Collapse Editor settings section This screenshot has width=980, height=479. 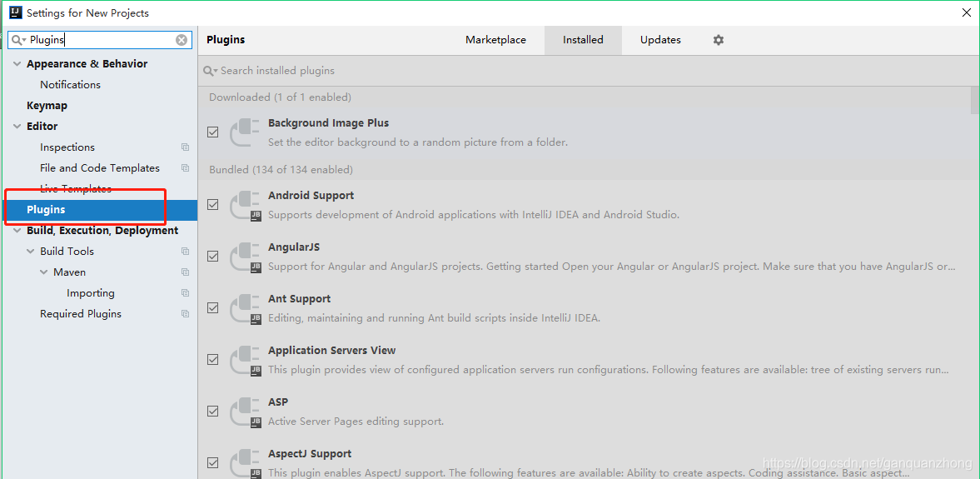pos(17,127)
